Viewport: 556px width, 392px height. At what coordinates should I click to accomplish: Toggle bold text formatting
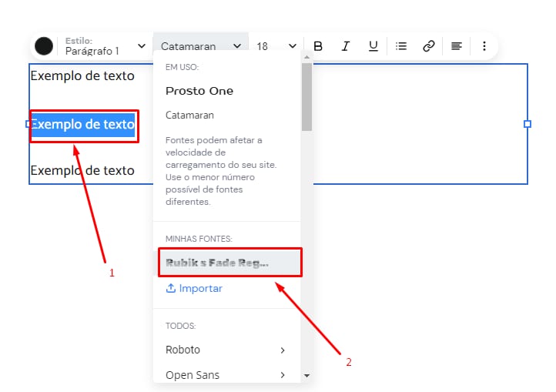click(x=318, y=46)
